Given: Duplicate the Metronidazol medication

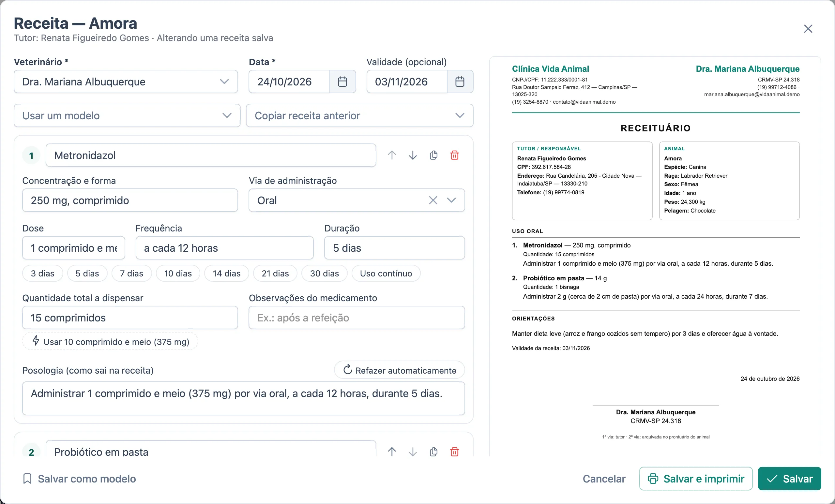Looking at the screenshot, I should click(433, 155).
